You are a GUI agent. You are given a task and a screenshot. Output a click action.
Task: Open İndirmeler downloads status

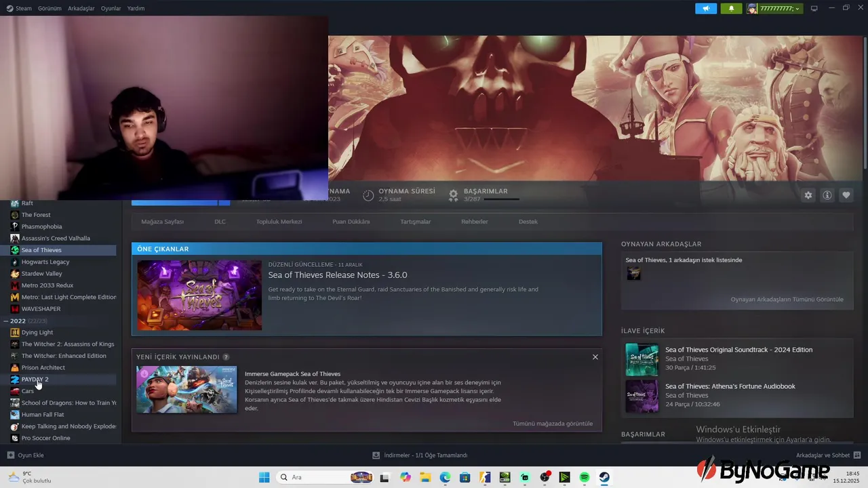coord(420,455)
